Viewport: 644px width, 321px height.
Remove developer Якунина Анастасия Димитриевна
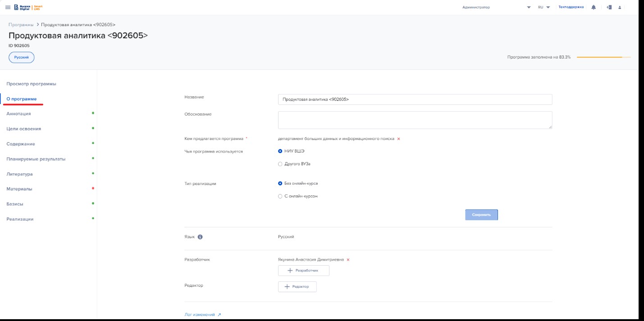[348, 260]
